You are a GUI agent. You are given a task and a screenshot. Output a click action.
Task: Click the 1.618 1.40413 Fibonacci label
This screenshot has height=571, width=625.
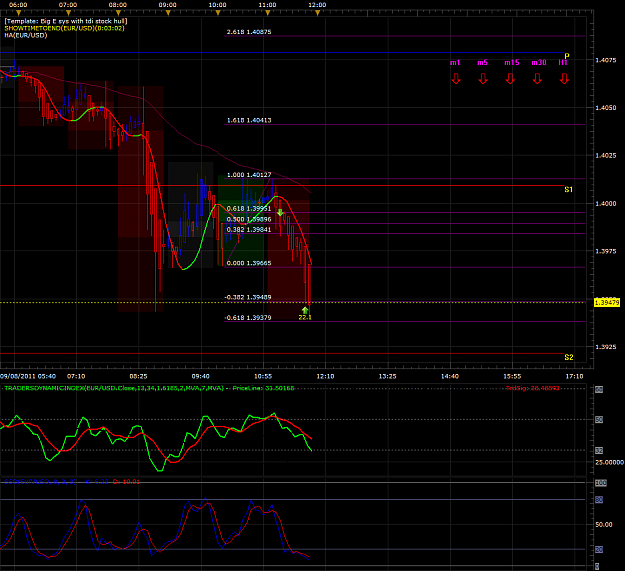[249, 120]
